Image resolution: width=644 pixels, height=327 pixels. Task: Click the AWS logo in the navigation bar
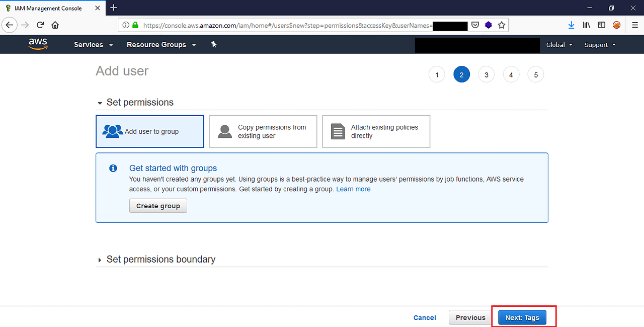coord(38,44)
